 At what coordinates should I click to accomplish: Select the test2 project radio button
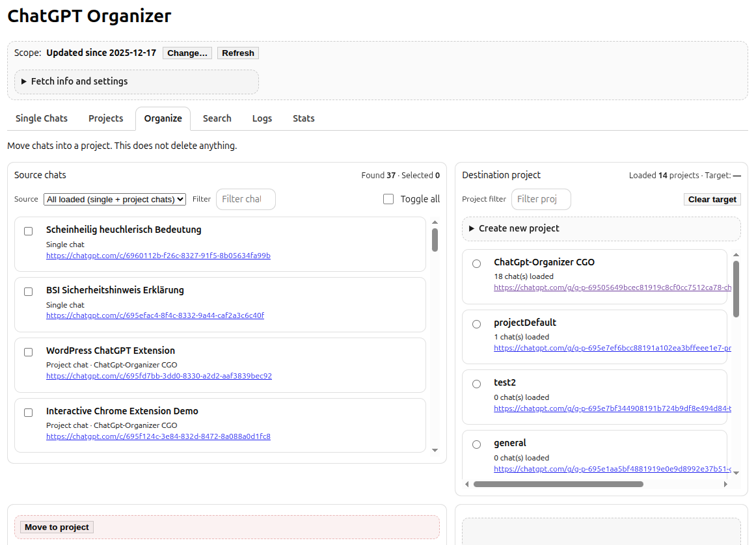pos(477,384)
